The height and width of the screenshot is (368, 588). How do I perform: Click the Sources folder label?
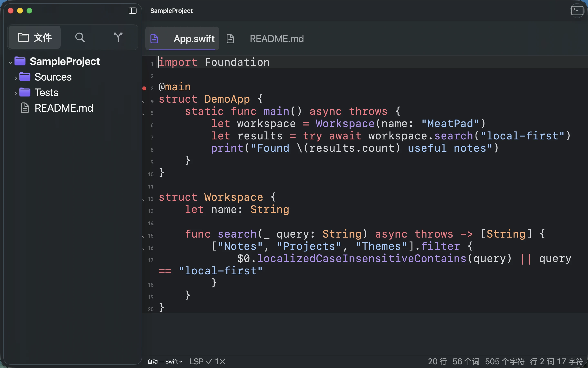[x=53, y=77]
